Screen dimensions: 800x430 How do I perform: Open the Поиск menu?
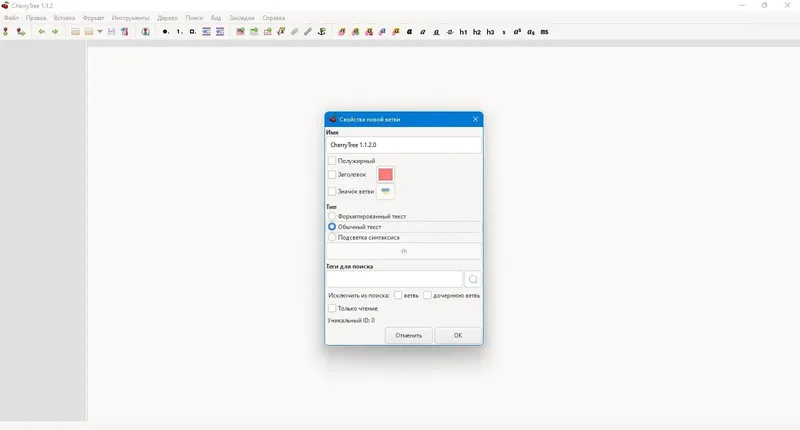[x=194, y=18]
